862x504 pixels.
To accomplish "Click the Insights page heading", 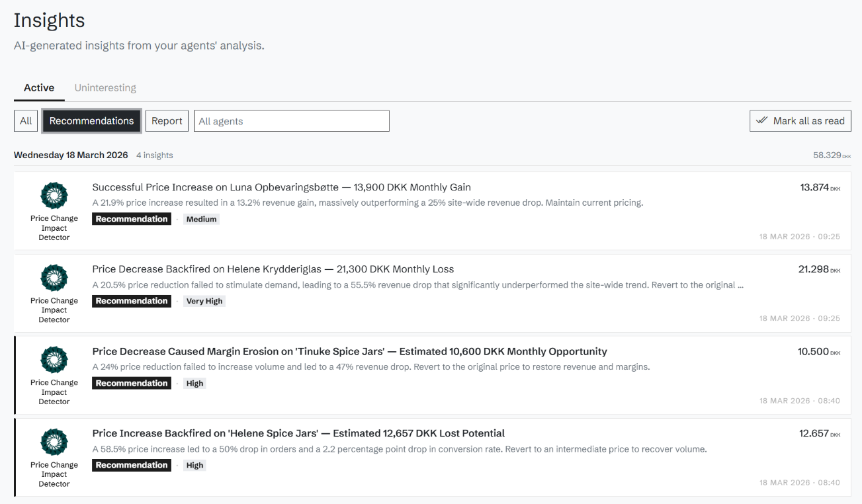I will tap(50, 20).
